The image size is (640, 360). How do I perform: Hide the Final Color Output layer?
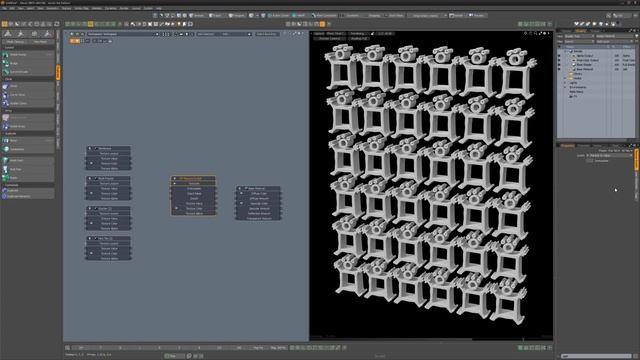coord(559,60)
